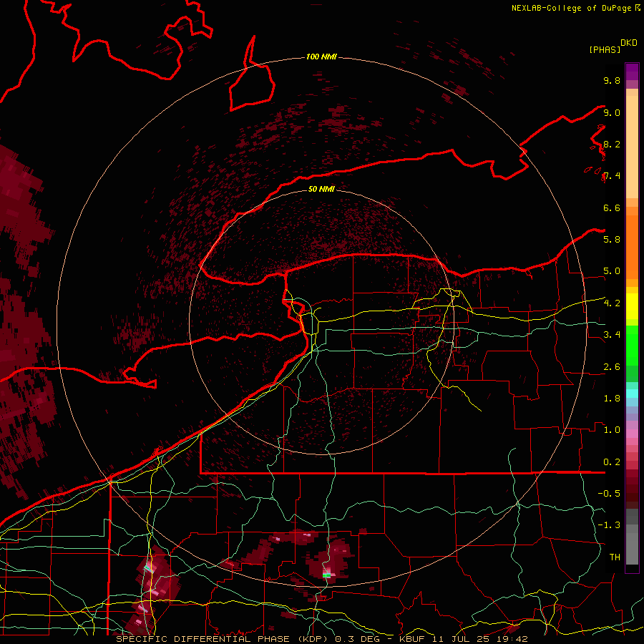644x644 pixels.
Task: Select the 9.8 value on the color scale
Action: coord(612,80)
